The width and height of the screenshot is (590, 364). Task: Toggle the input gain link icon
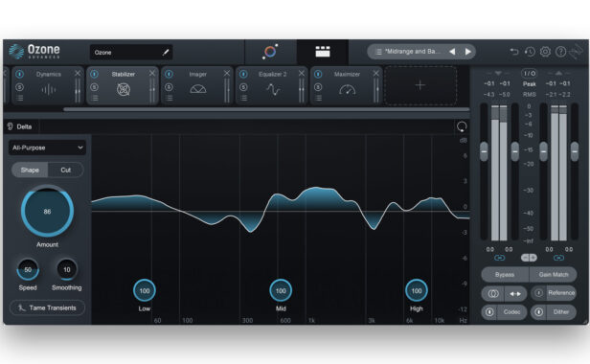(499, 258)
